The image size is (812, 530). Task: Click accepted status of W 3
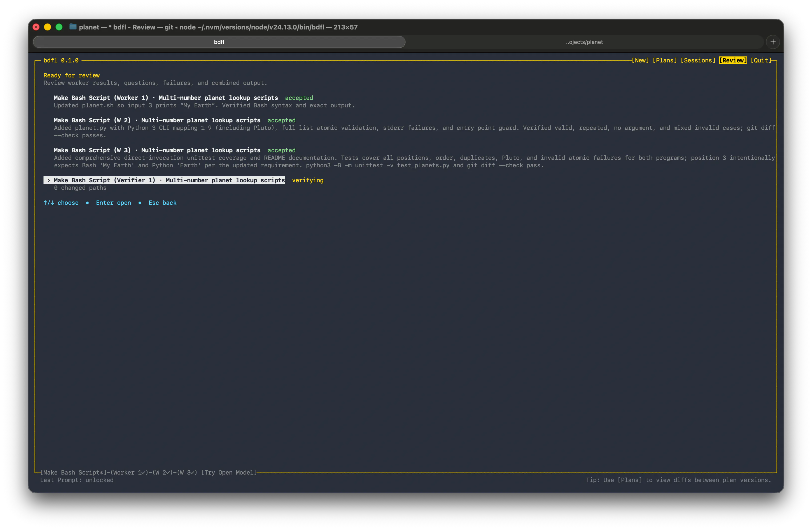click(x=281, y=150)
